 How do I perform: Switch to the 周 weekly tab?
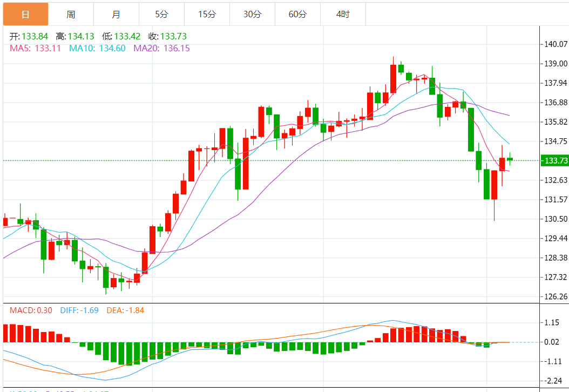pyautogui.click(x=71, y=14)
